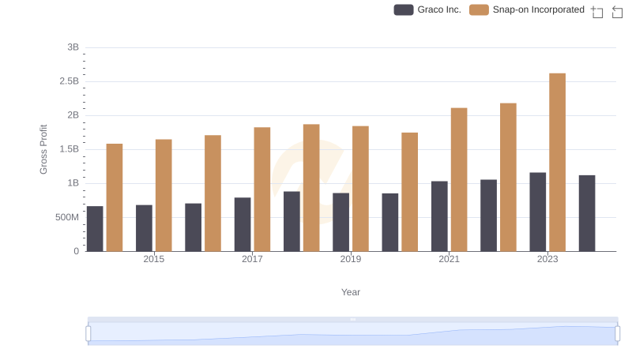Click the Snap-on Incorporated tan swatch
The height and width of the screenshot is (364, 632).
479,9
